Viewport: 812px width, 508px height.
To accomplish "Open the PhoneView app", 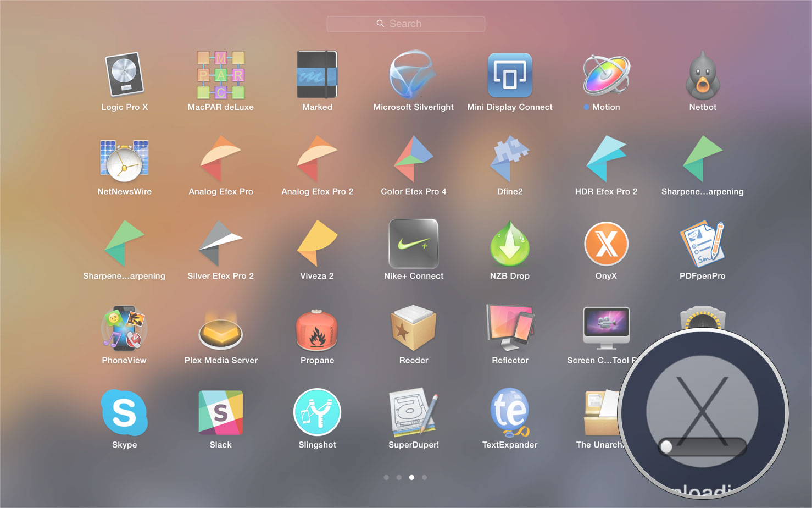I will click(124, 328).
